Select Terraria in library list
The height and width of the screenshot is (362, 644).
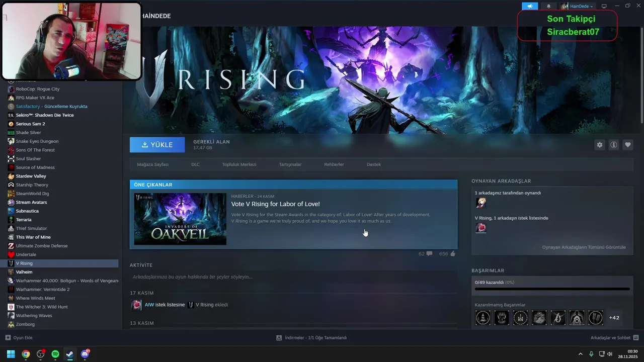[x=24, y=220]
